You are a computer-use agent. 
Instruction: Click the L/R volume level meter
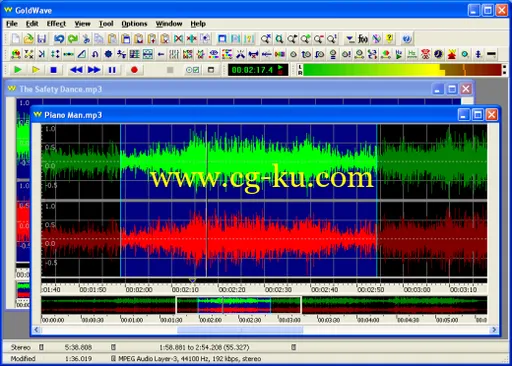tap(402, 70)
